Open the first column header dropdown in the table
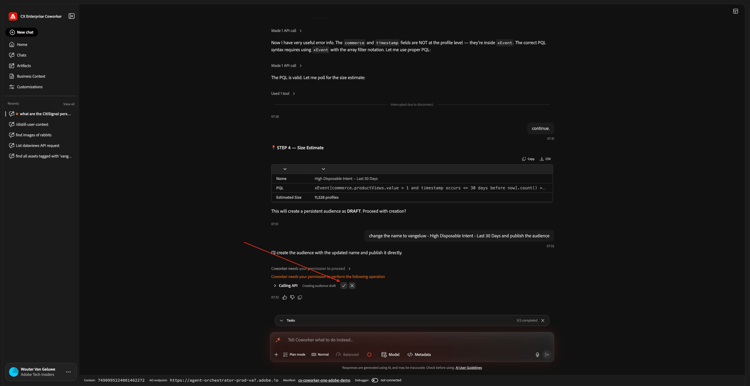The width and height of the screenshot is (750, 386). (285, 169)
